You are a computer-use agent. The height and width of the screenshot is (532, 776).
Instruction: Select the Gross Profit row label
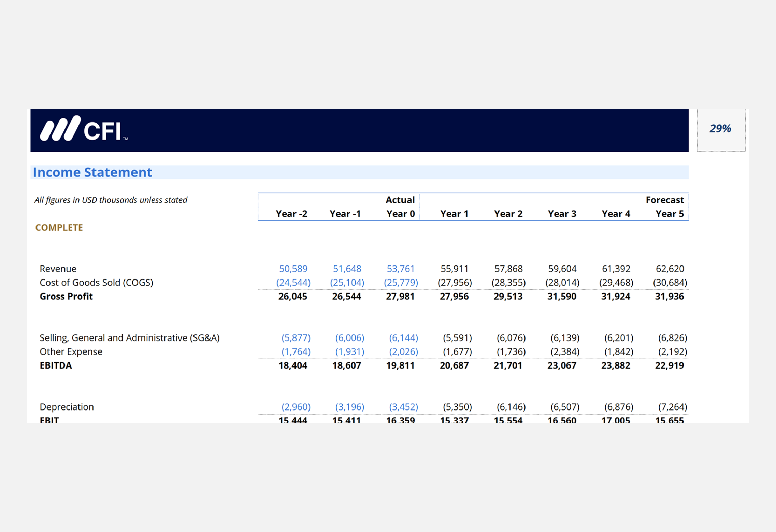point(66,296)
